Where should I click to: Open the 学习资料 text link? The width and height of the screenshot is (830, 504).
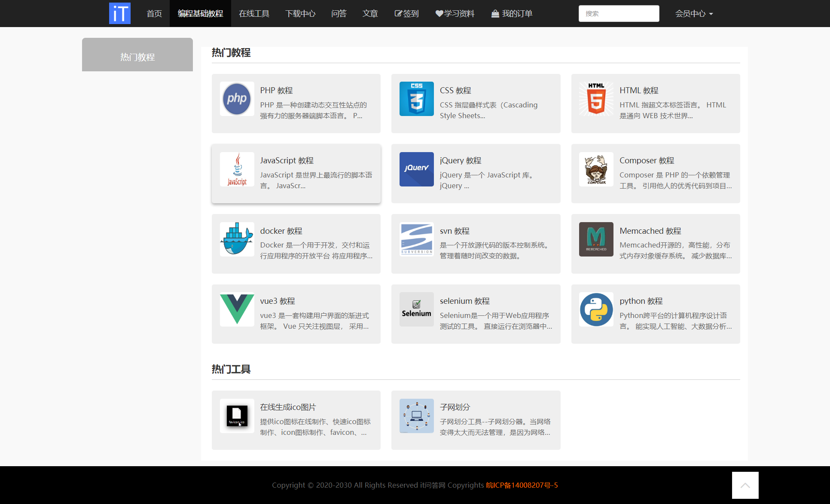point(459,14)
